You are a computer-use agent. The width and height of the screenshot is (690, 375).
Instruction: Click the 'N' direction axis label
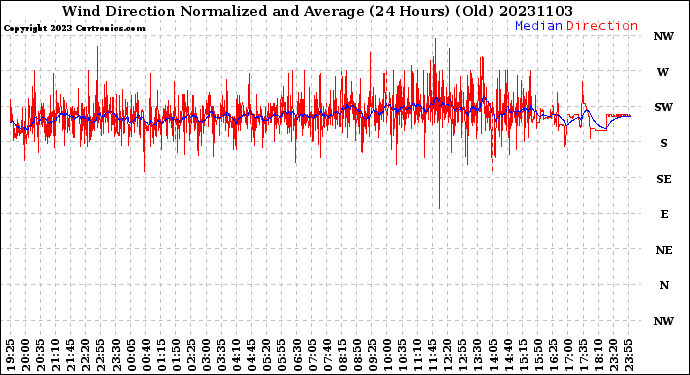click(664, 286)
